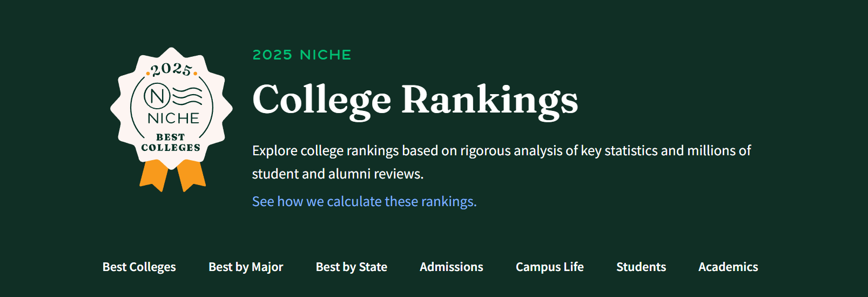
Task: Open the Campus Life tab
Action: 550,267
